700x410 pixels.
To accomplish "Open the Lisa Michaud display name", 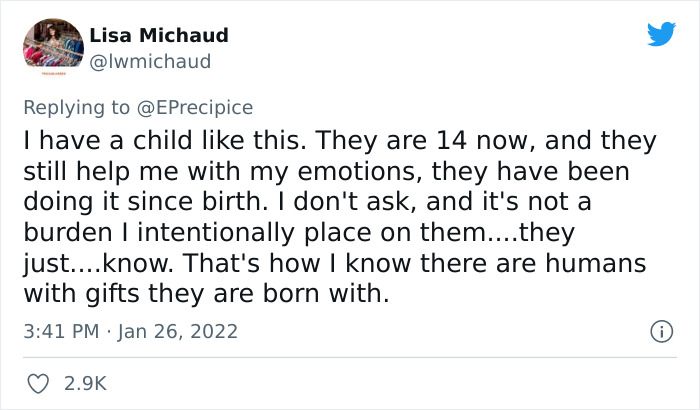I will (x=159, y=35).
